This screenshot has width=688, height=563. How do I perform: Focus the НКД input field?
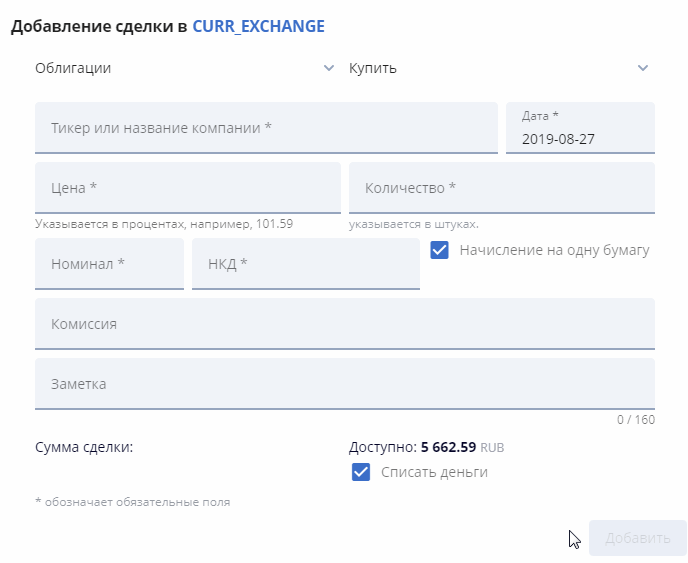click(305, 264)
